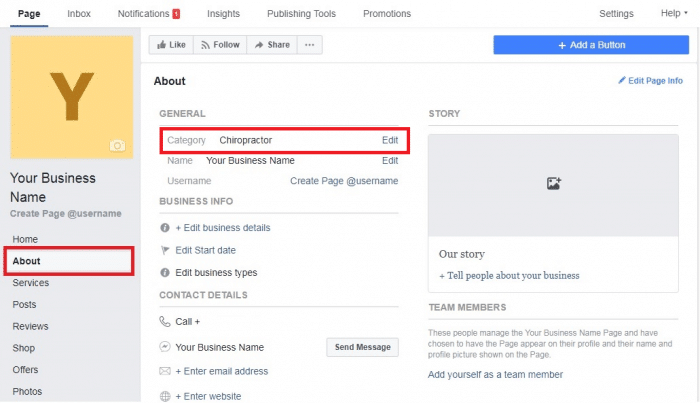This screenshot has height=403, width=700.
Task: Click the Follow button
Action: click(x=220, y=45)
